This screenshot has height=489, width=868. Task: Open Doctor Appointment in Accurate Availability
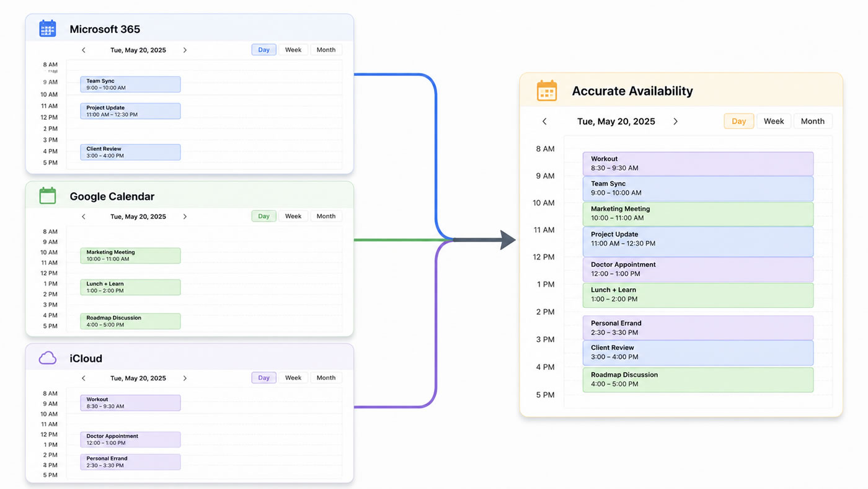[x=698, y=270]
